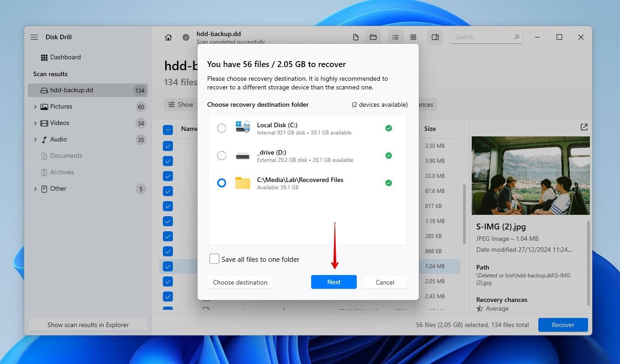This screenshot has height=364, width=620.
Task: Click the Next button
Action: pyautogui.click(x=333, y=282)
